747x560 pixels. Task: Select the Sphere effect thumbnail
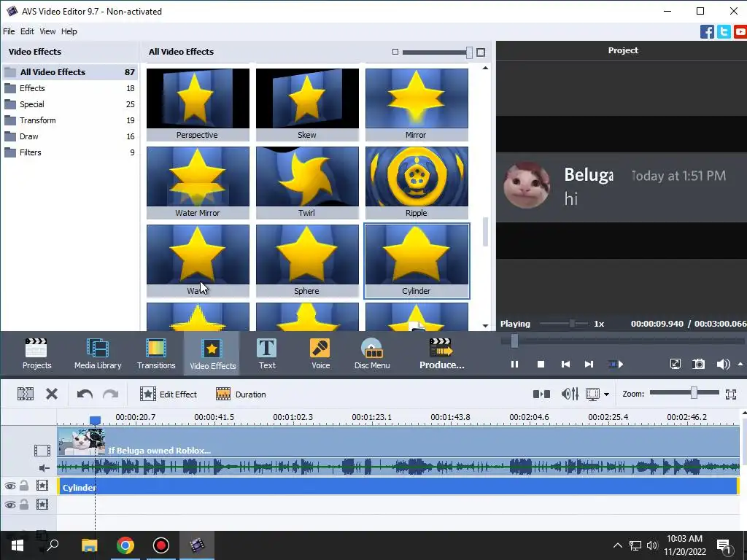(307, 260)
